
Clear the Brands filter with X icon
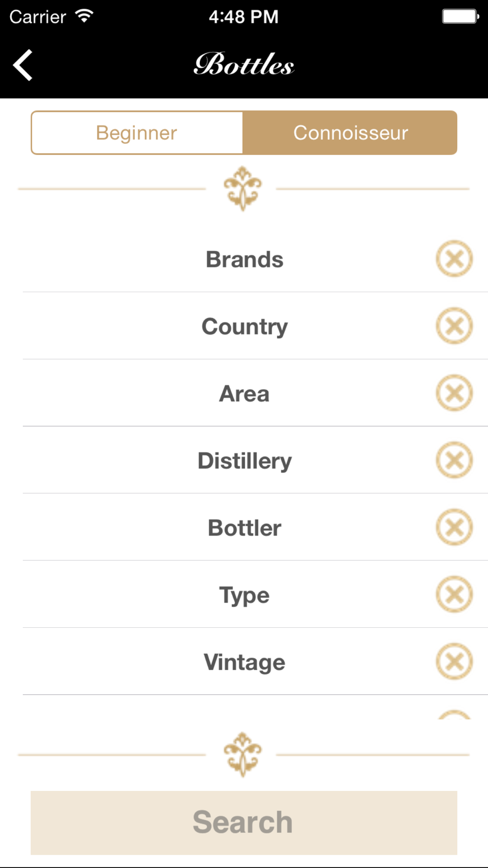coord(454,259)
